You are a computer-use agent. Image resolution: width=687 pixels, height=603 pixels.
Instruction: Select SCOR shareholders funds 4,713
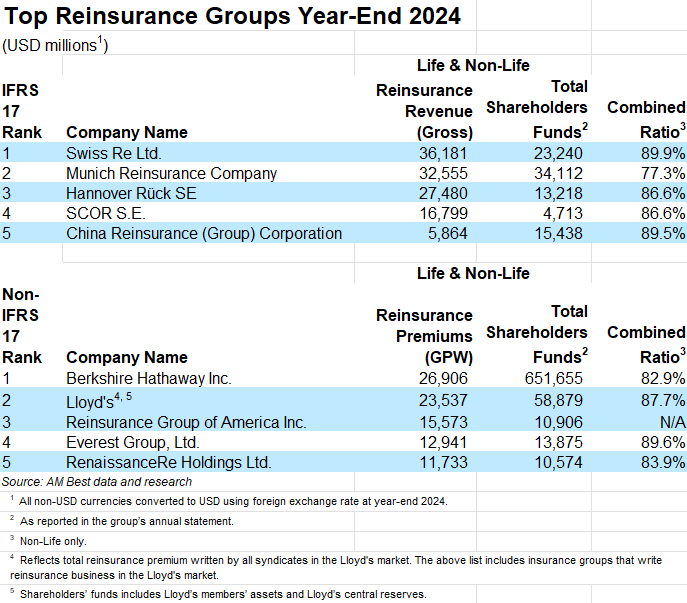click(x=563, y=213)
